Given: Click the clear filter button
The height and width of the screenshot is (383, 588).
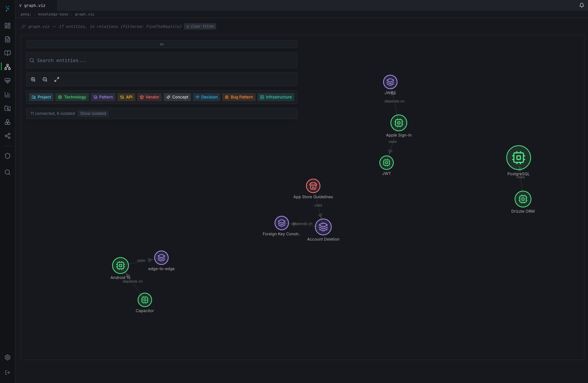Looking at the screenshot, I should 200,26.
